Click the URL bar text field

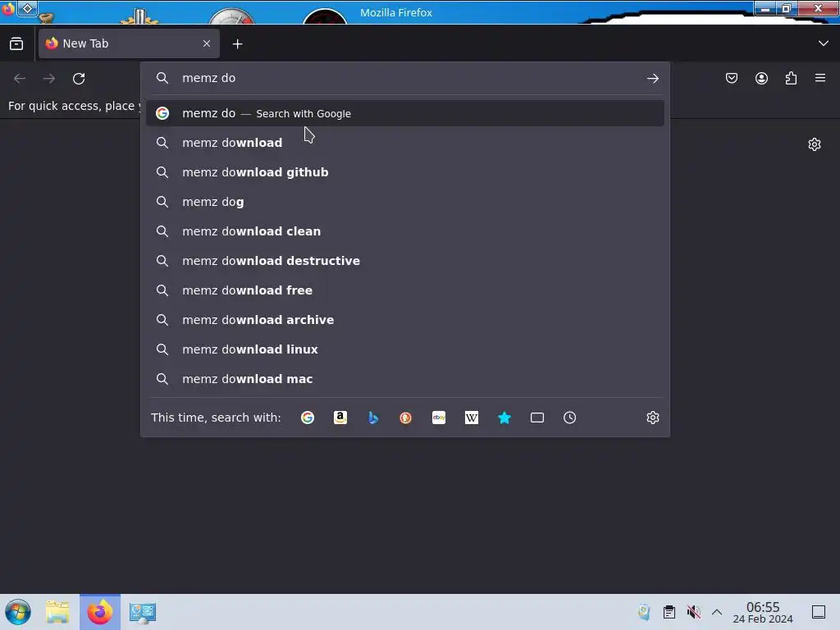407,78
